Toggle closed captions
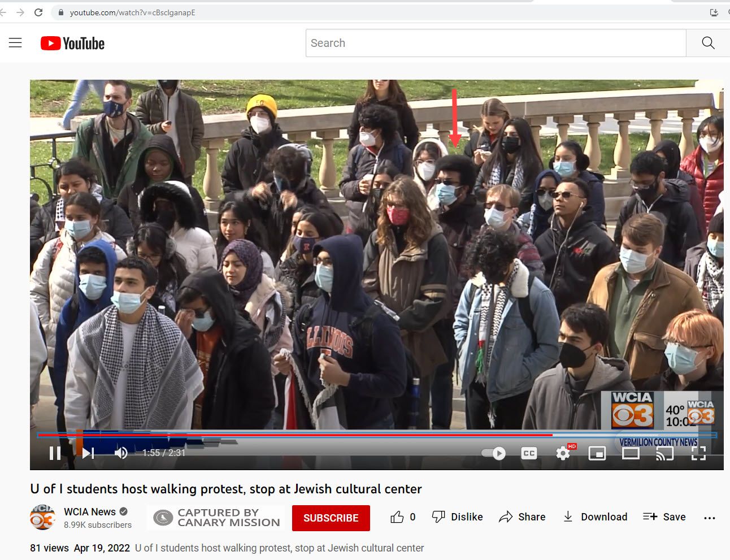The height and width of the screenshot is (560, 730). pyautogui.click(x=529, y=453)
